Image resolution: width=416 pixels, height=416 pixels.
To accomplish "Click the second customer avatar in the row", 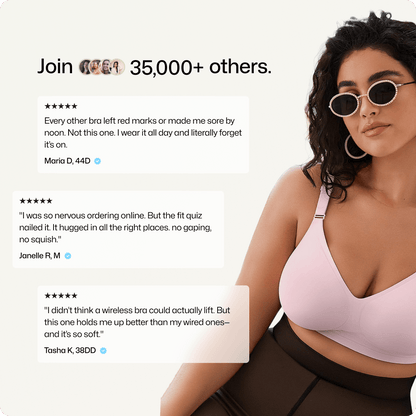I will pos(96,67).
